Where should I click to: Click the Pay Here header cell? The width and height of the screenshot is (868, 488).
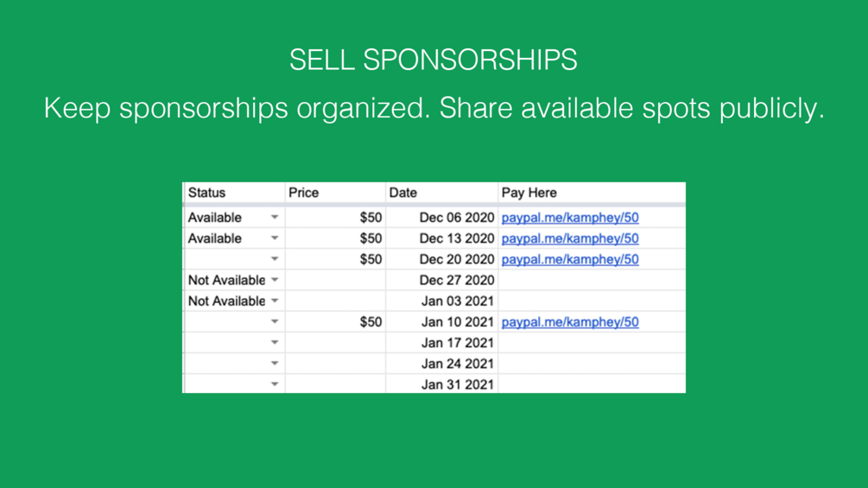point(592,193)
